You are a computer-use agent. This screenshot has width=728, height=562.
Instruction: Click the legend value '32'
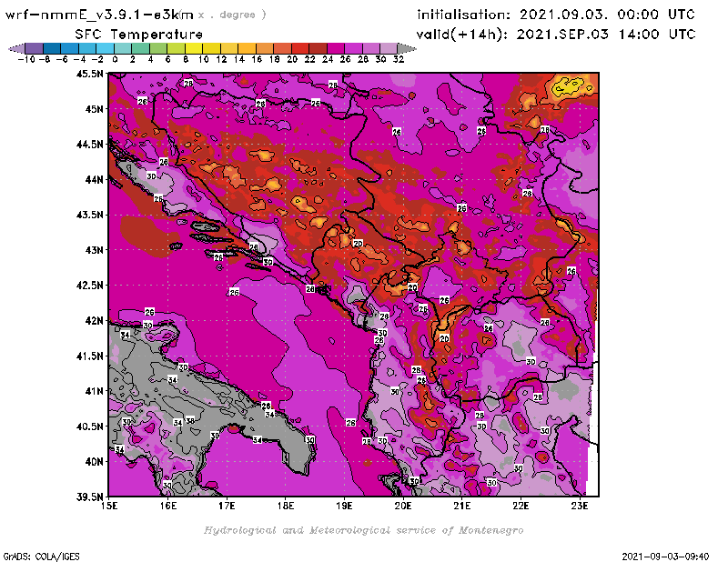399,59
